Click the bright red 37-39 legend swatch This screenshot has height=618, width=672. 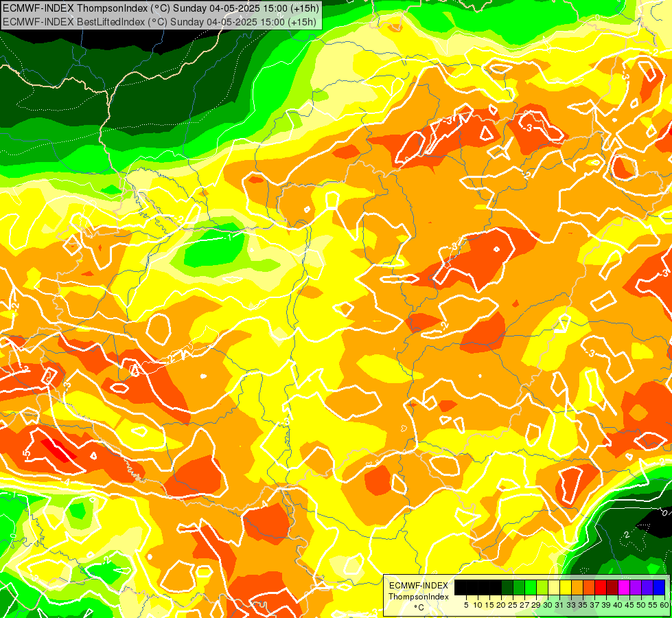click(x=601, y=587)
